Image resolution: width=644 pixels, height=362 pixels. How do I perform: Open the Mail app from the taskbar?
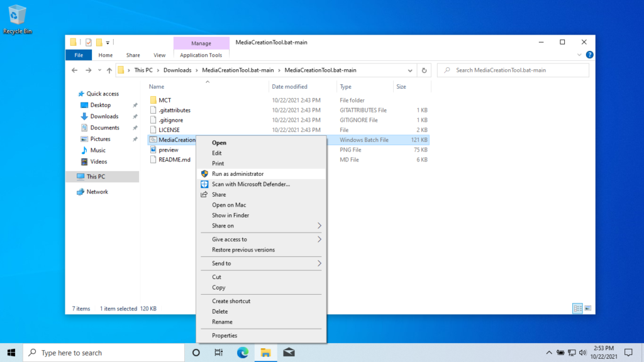pos(289,353)
